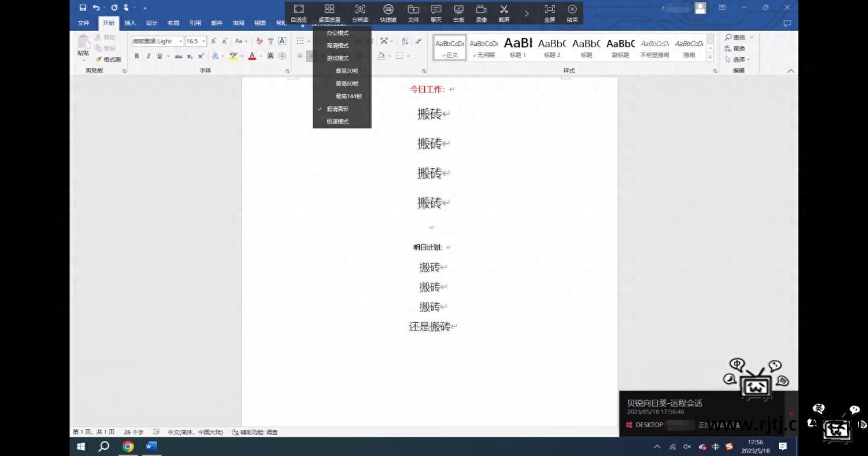Image resolution: width=868 pixels, height=456 pixels.
Task: Start recording with the 录像 icon
Action: pos(481,10)
